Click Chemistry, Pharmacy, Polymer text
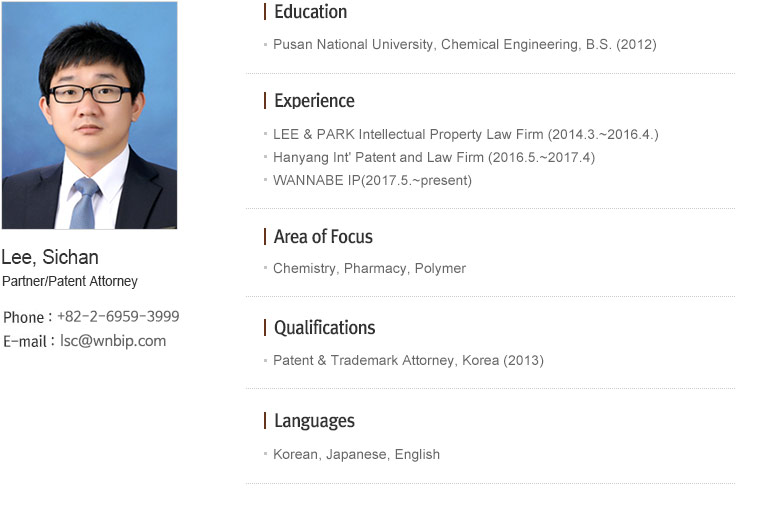Viewport: 760px width, 519px height. click(x=369, y=268)
